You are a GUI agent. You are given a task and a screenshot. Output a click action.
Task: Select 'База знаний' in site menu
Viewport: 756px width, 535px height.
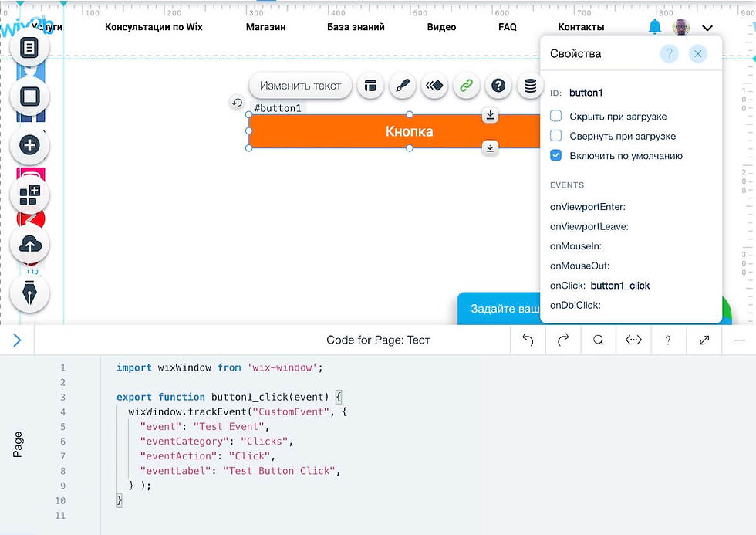[x=356, y=27]
